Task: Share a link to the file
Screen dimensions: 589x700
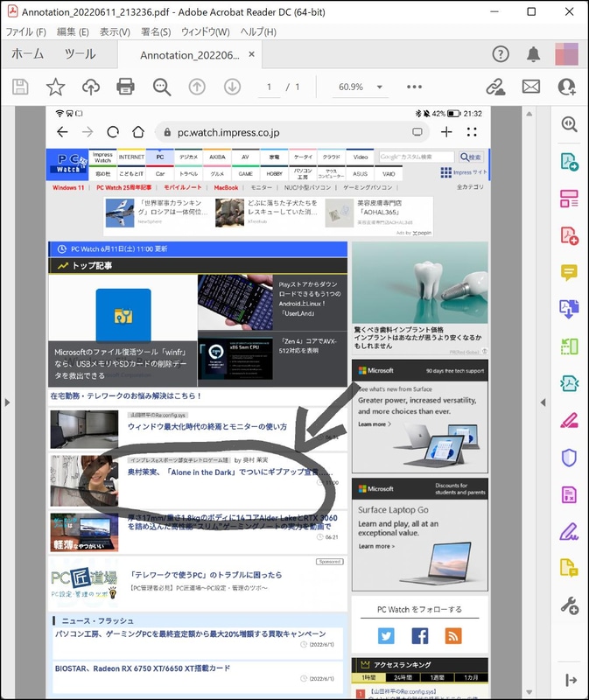Action: 495,87
